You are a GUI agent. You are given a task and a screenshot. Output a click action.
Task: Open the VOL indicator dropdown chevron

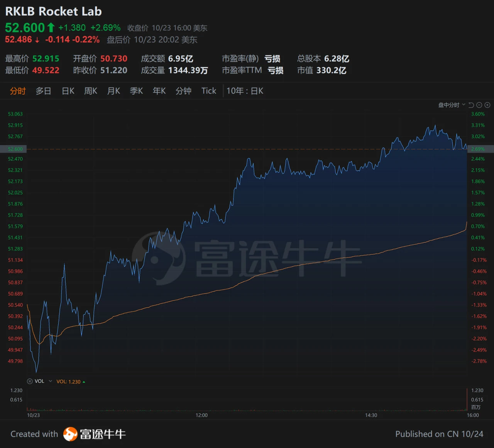point(50,381)
